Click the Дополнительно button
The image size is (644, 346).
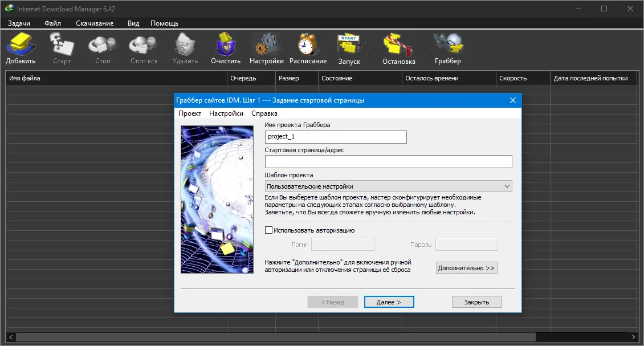click(x=466, y=267)
